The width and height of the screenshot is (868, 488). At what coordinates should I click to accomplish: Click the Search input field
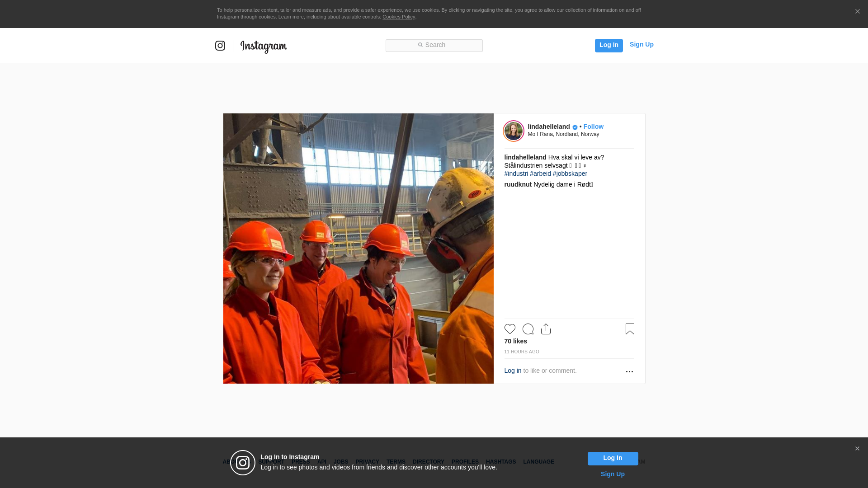click(434, 45)
